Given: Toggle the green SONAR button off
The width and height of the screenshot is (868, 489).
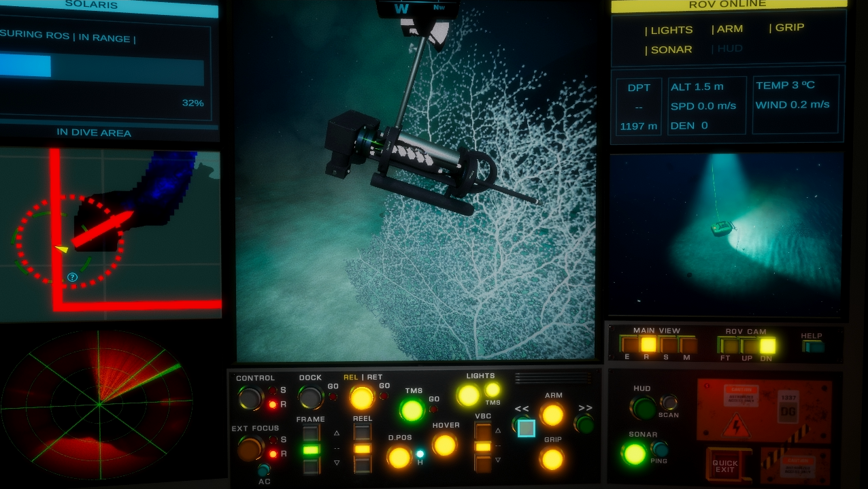Looking at the screenshot, I should tap(635, 453).
